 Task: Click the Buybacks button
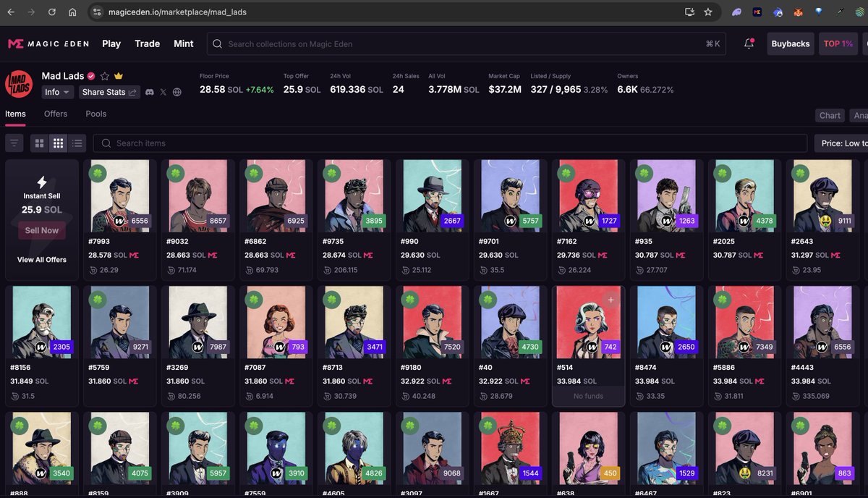[791, 43]
